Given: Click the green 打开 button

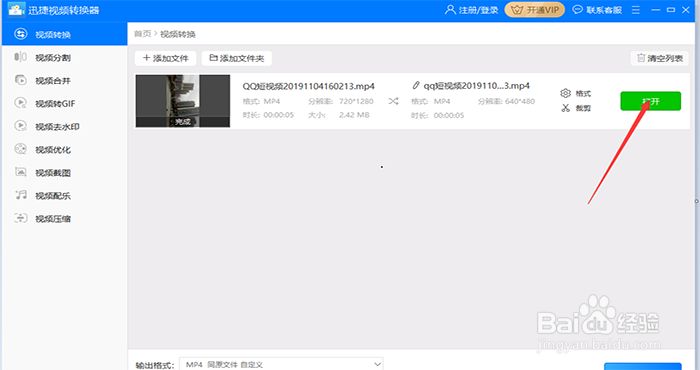Looking at the screenshot, I should [650, 101].
